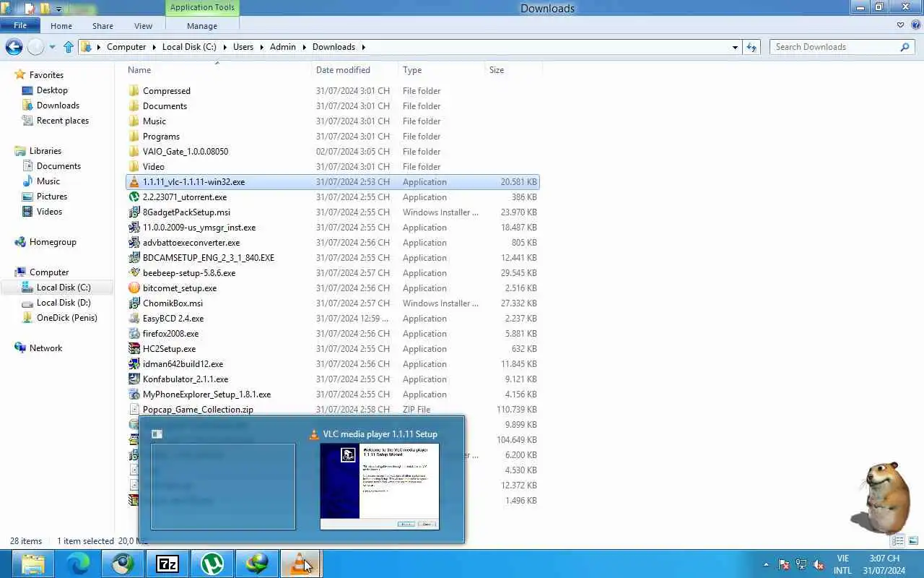Image resolution: width=924 pixels, height=578 pixels.
Task: Click the beebeep-setup-5.8.6.exe icon
Action: 134,273
